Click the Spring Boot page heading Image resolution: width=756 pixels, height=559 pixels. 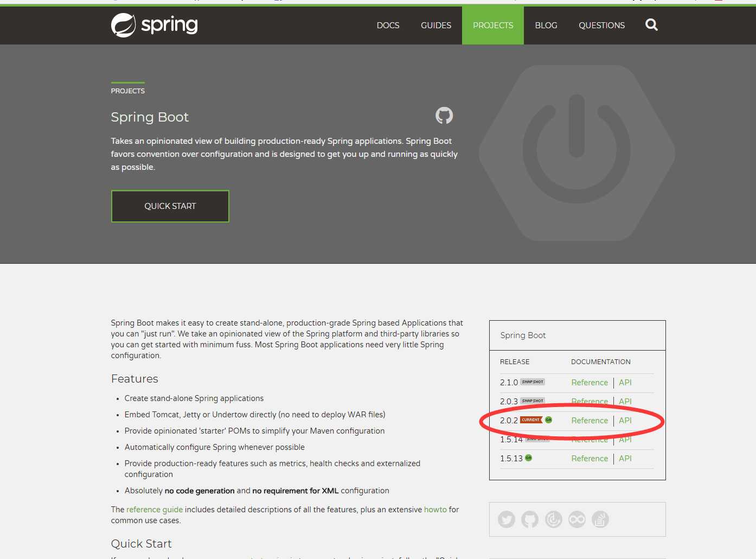(x=150, y=117)
